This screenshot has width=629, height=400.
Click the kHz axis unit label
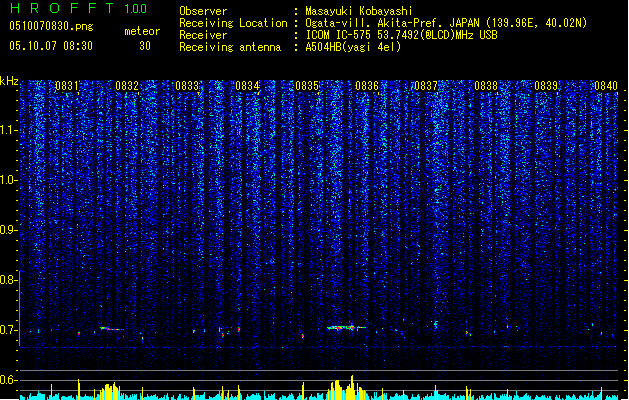click(x=9, y=81)
